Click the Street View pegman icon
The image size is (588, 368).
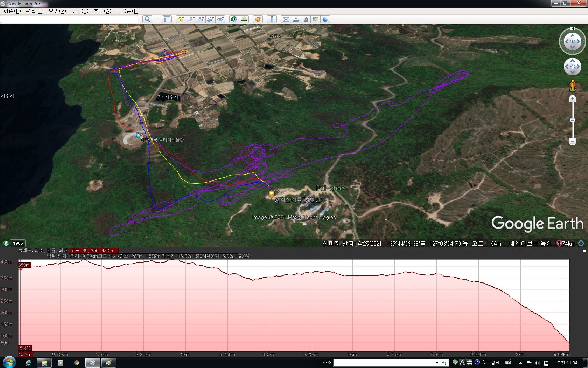(x=573, y=85)
